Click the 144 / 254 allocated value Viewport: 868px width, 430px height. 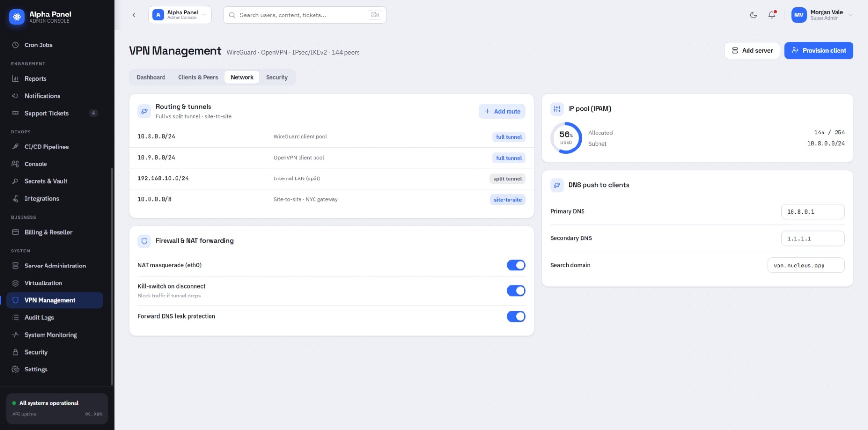coord(829,133)
